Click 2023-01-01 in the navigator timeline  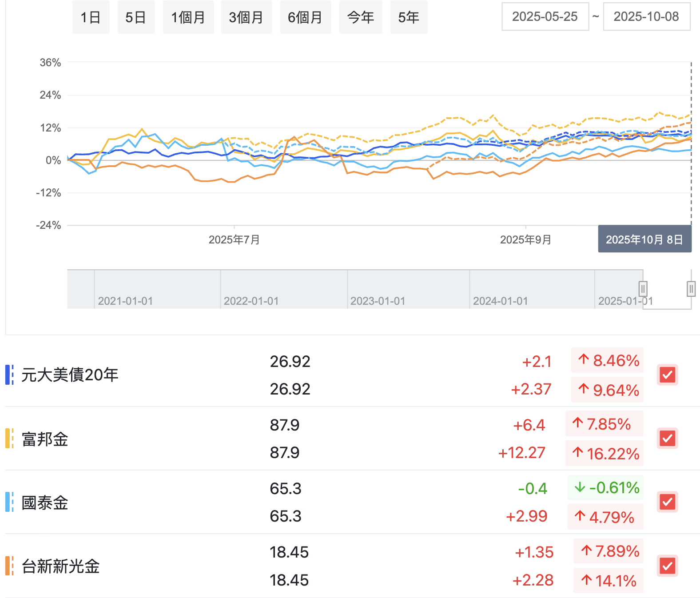(x=378, y=301)
